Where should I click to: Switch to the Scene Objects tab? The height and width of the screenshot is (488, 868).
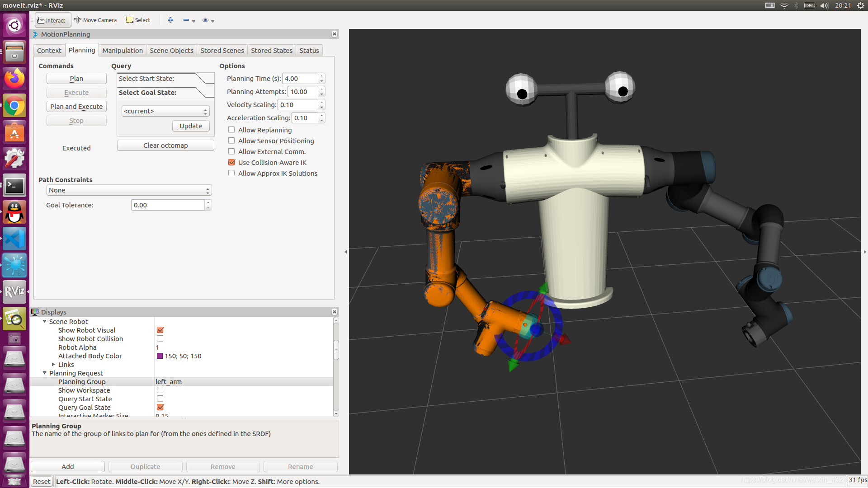(x=171, y=51)
